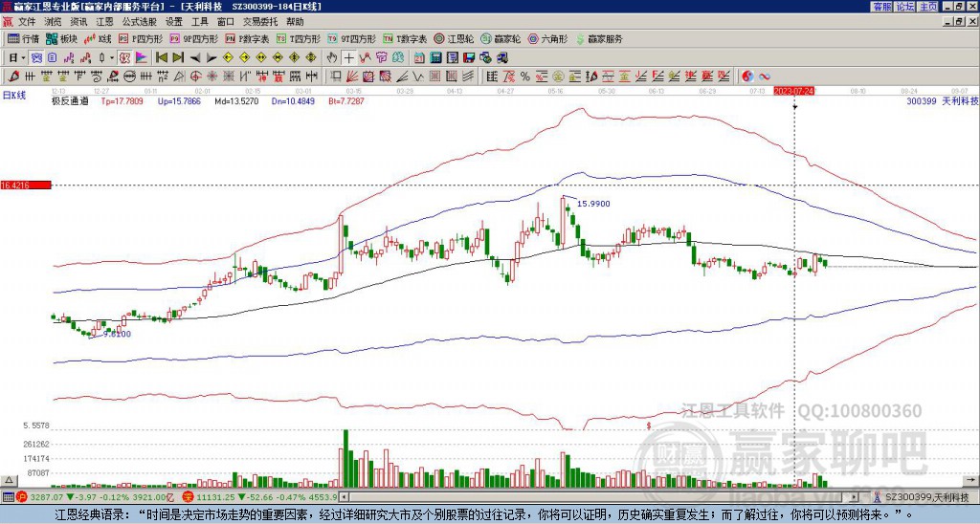Select the red spiral target icon
The width and height of the screenshot is (980, 524).
point(195,76)
